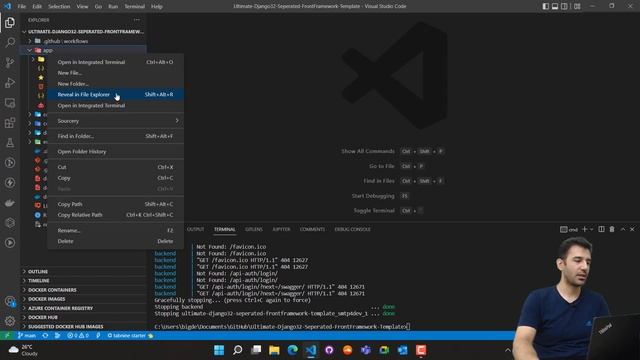The image size is (640, 360).
Task: Open Remote Explorer icon in activity bar
Action: [x=10, y=102]
